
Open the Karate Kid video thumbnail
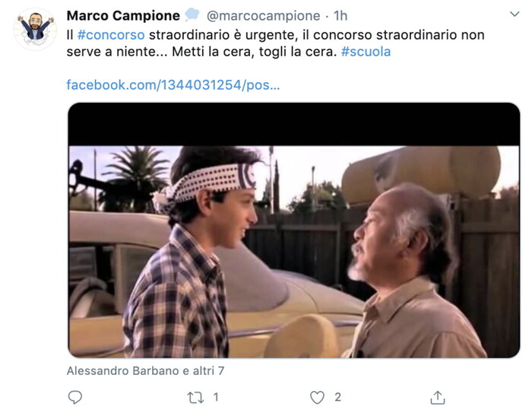click(x=294, y=230)
